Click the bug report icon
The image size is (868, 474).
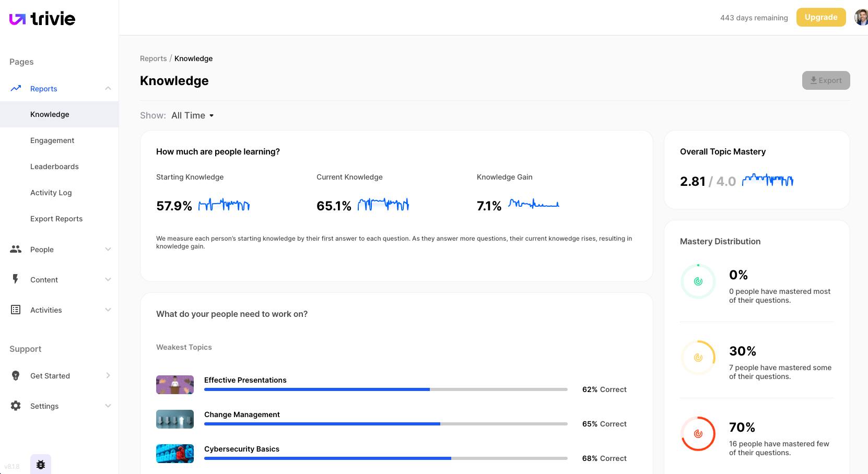pos(41,464)
